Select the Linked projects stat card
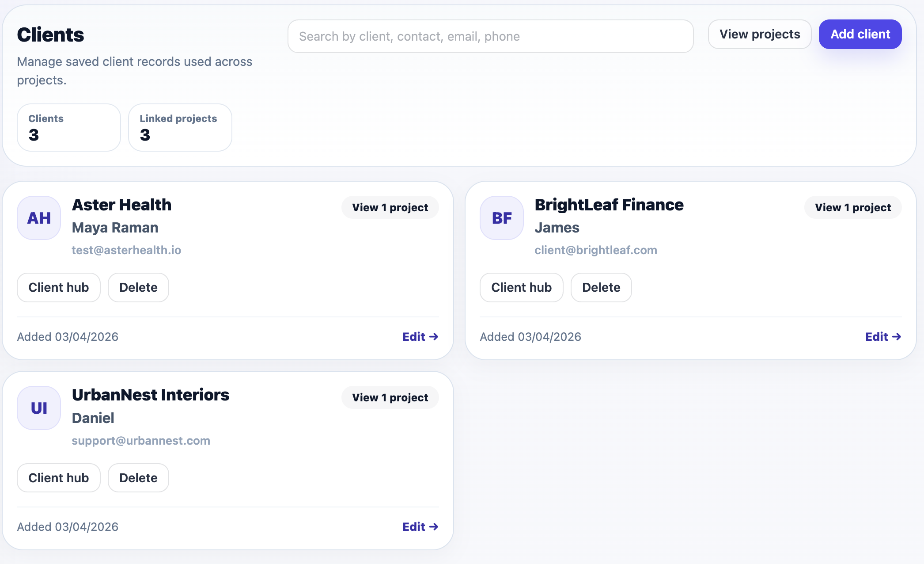Screen dimensions: 924x564 180,128
